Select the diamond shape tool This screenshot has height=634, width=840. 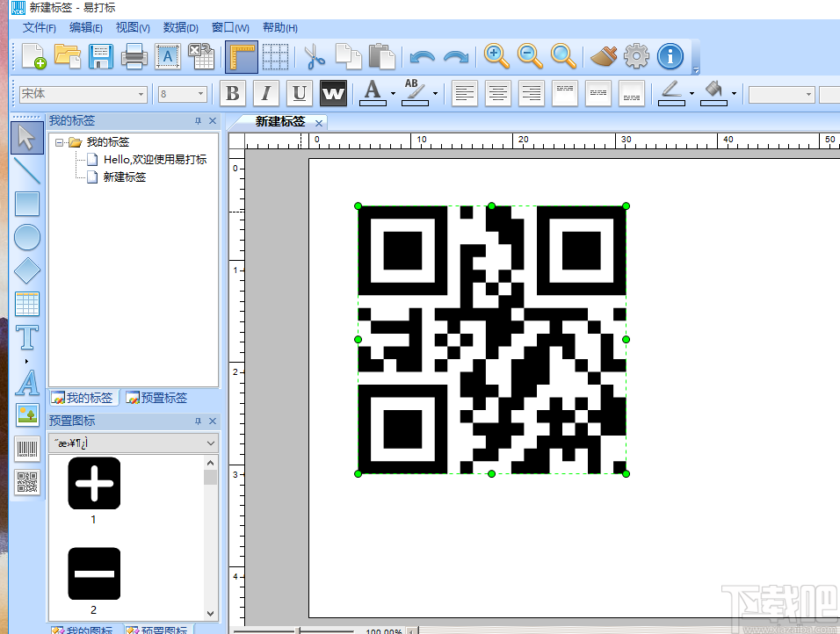(26, 270)
